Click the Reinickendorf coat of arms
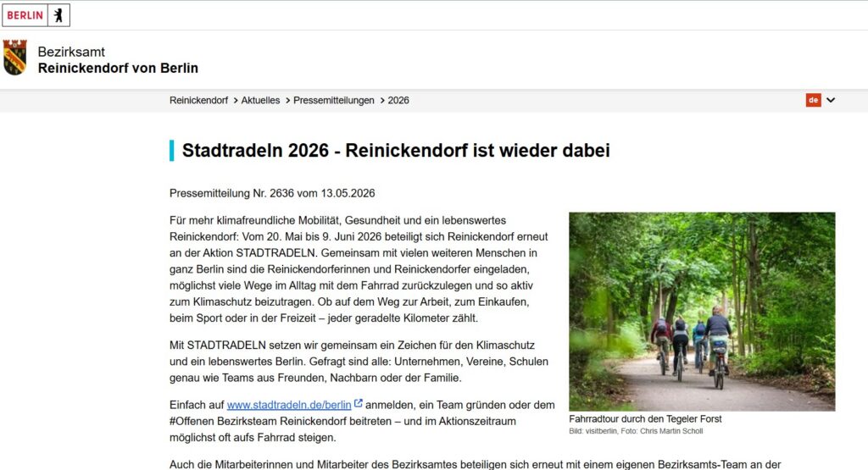The image size is (868, 470). click(15, 57)
